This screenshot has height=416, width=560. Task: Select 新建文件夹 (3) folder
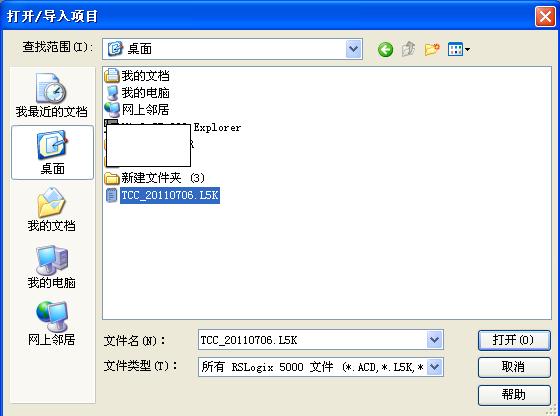pos(155,178)
